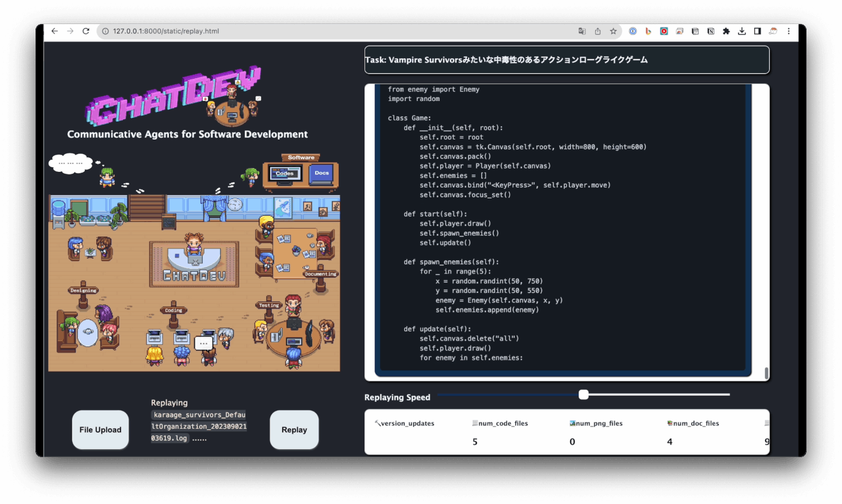This screenshot has width=842, height=504.
Task: Click the browser forward arrow
Action: [x=70, y=31]
